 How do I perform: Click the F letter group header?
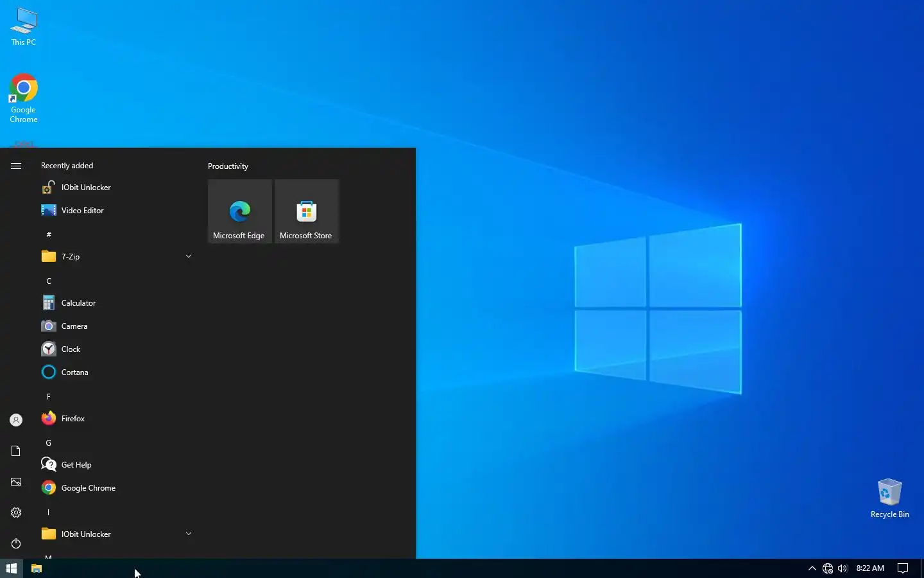tap(49, 396)
